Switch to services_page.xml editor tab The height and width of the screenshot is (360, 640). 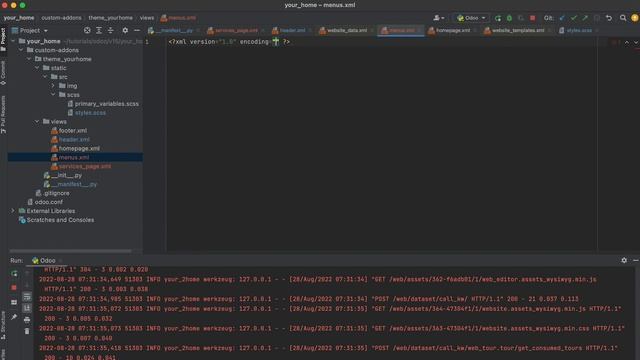click(235, 31)
